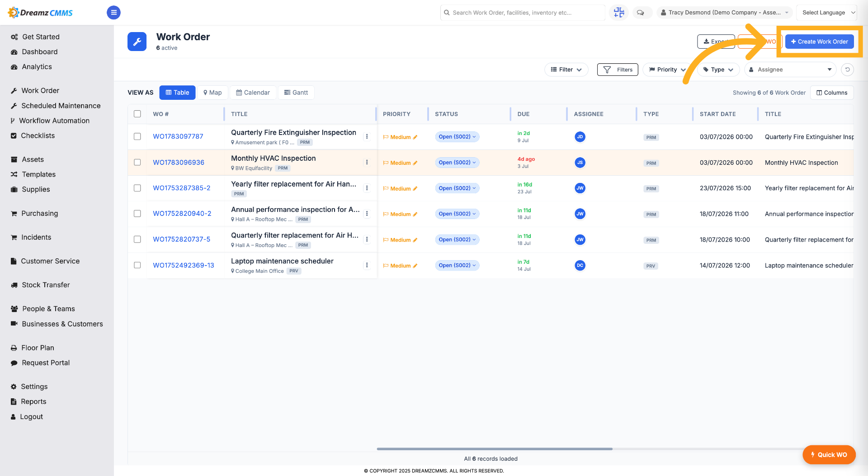Check the box for WO1783096936
868x476 pixels.
[137, 162]
